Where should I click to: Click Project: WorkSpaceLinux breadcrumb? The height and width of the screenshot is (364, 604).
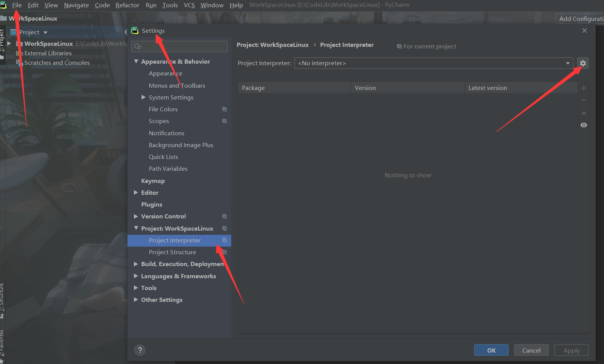pos(272,45)
